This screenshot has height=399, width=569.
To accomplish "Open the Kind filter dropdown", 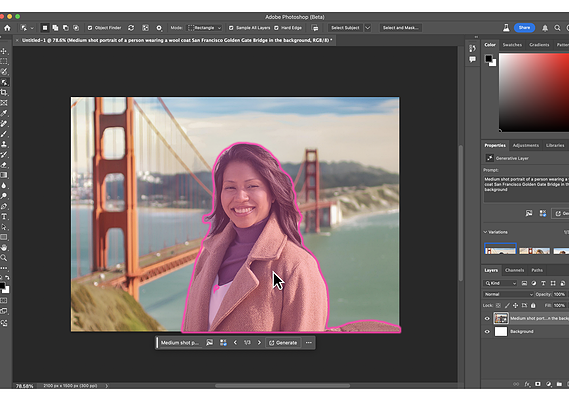I will coord(500,283).
